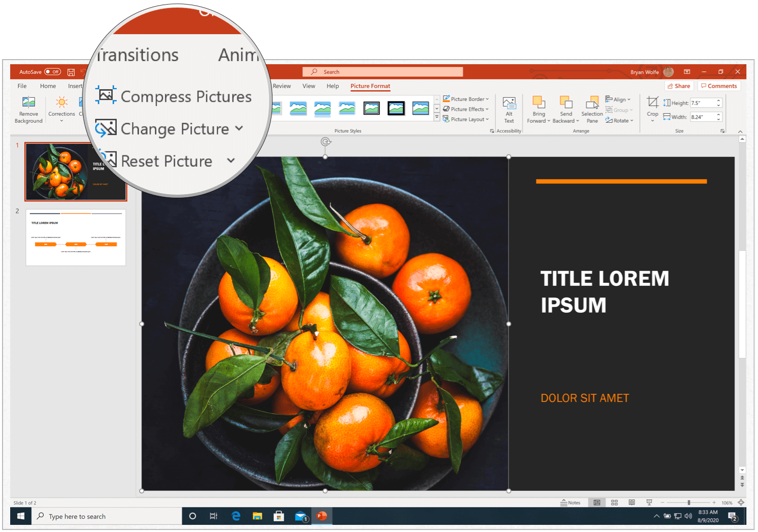Open Task View from taskbar
This screenshot has width=758, height=532.
pyautogui.click(x=213, y=516)
